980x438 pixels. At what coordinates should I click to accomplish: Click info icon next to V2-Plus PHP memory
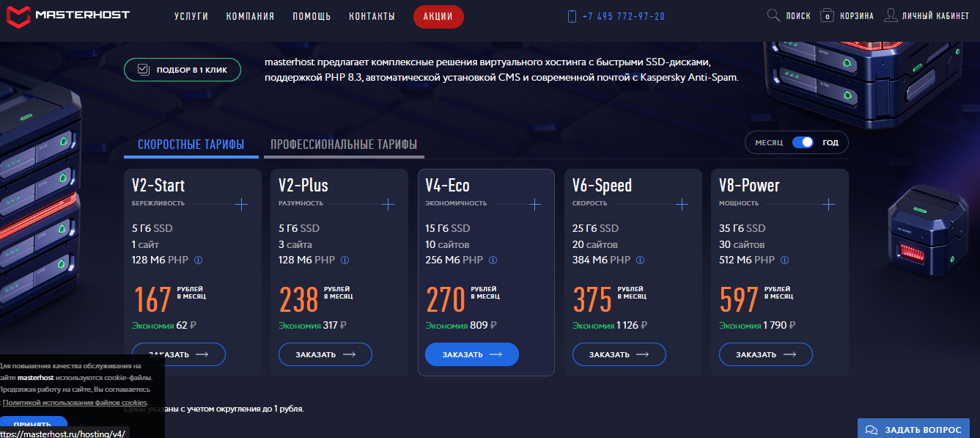(345, 260)
